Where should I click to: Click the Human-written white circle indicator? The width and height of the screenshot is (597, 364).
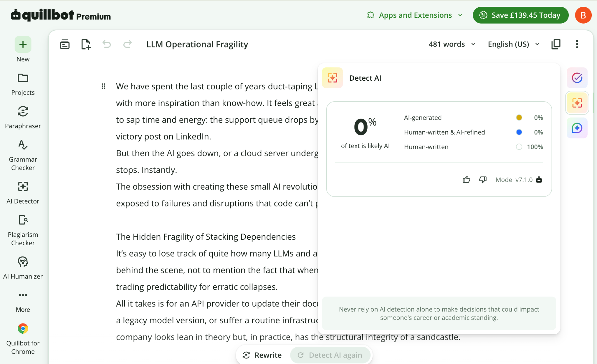(519, 147)
